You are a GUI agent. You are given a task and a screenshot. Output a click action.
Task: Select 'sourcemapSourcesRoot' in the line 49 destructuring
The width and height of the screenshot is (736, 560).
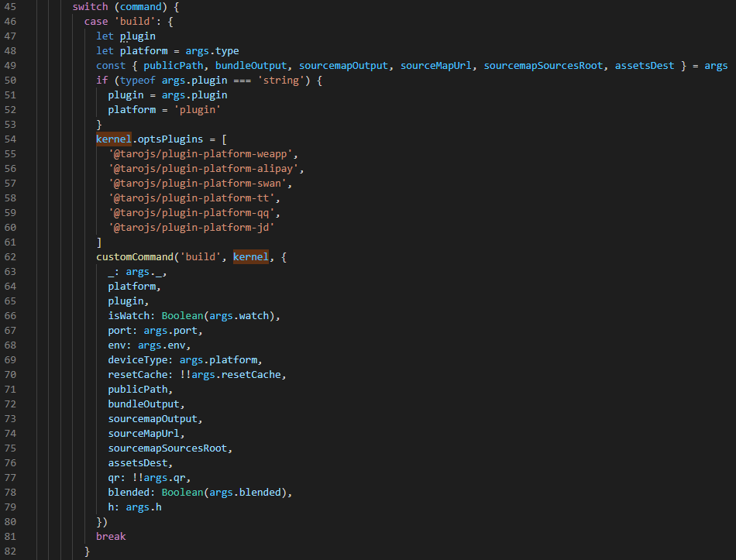pos(543,66)
